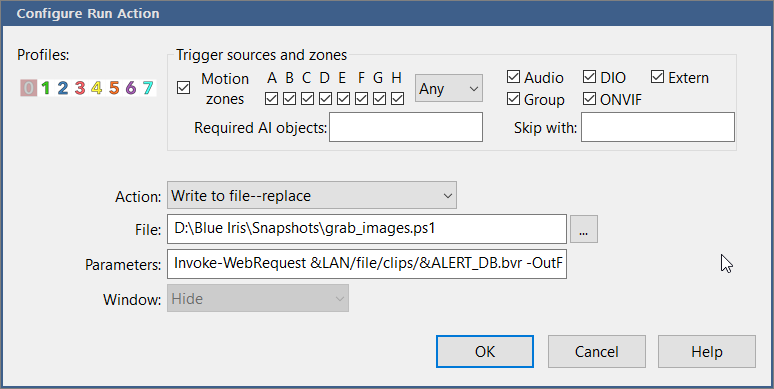Uncheck the Audio trigger source

(513, 77)
